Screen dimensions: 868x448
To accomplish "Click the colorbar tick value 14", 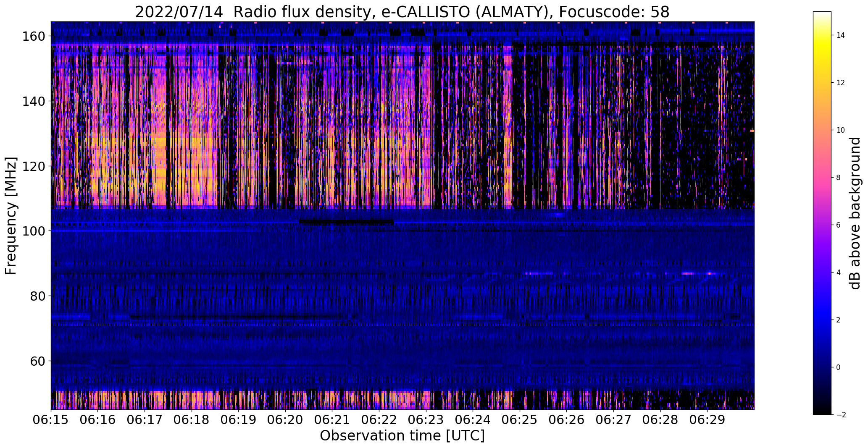I will [841, 35].
